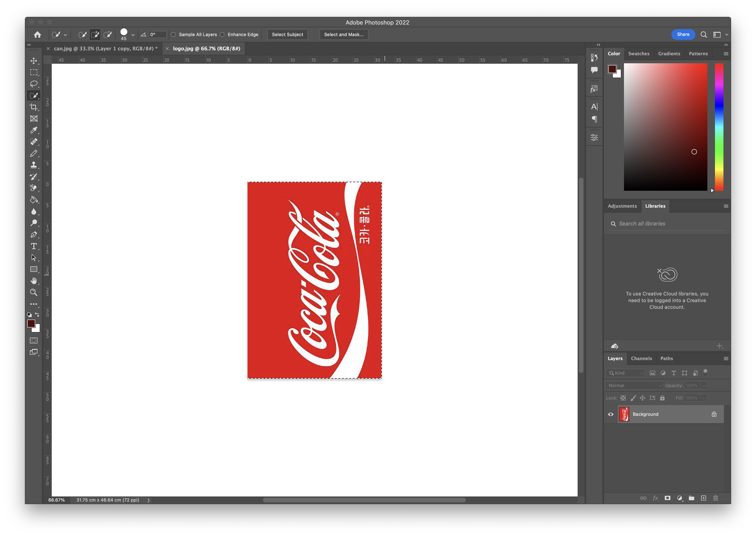Select the Frame tool

[x=34, y=118]
